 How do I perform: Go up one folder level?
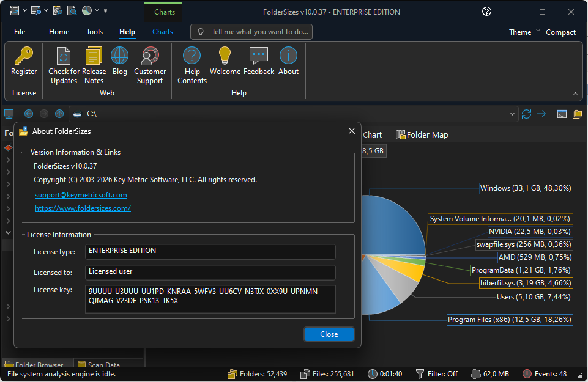(x=59, y=114)
